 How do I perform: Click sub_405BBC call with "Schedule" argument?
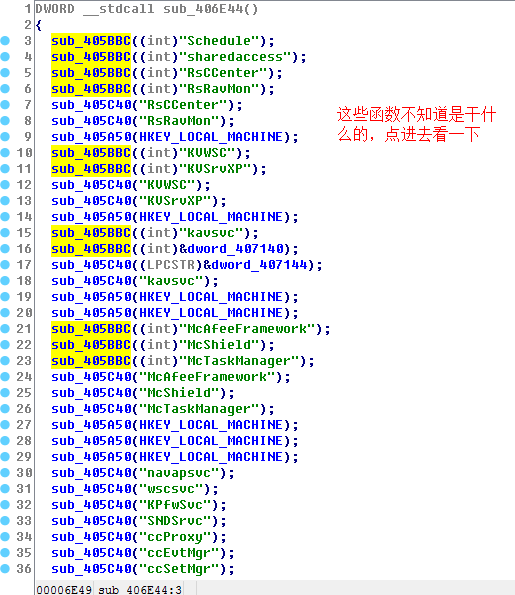(91, 41)
